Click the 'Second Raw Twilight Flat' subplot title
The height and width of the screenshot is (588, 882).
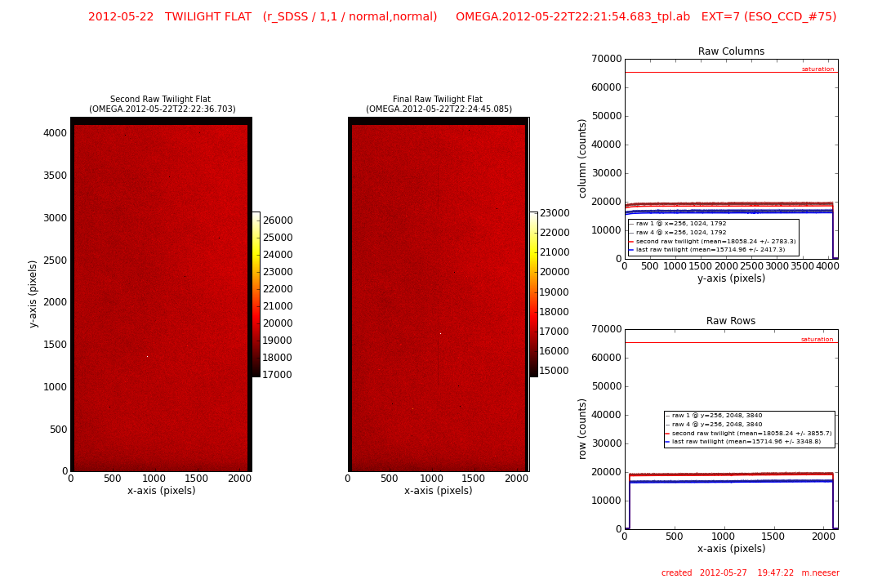160,99
